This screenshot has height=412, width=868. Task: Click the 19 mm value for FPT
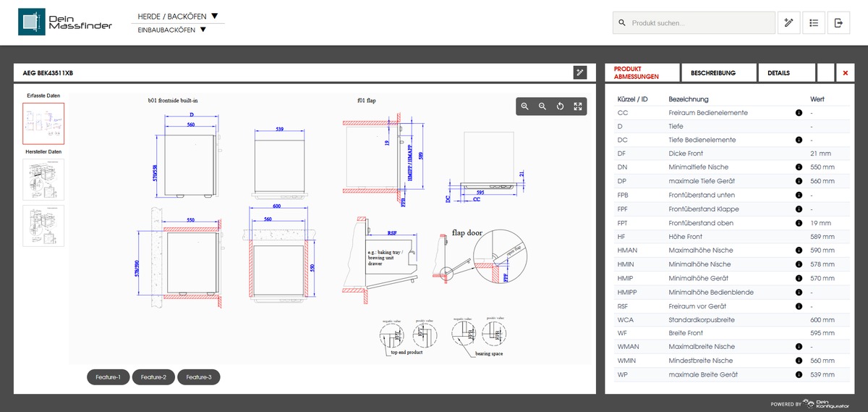click(820, 223)
